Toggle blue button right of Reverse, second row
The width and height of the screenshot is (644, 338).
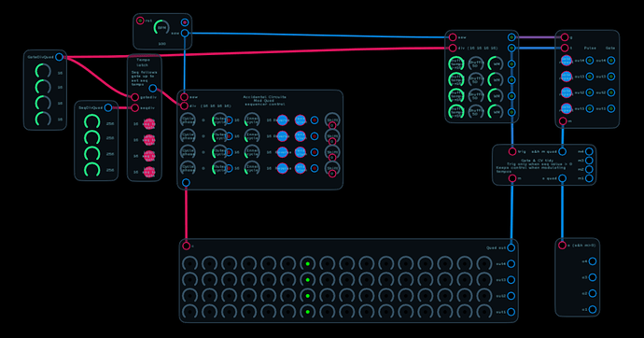[x=301, y=136]
